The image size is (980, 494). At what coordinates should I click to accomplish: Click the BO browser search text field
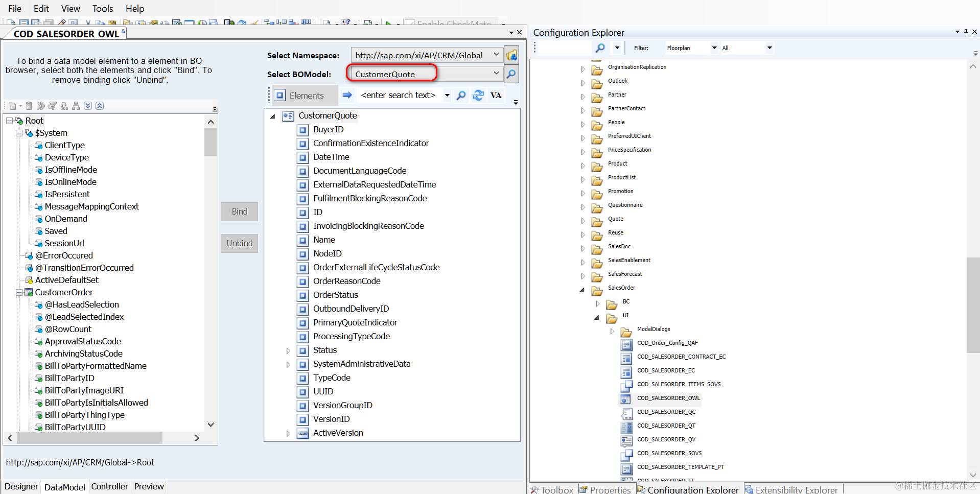400,95
